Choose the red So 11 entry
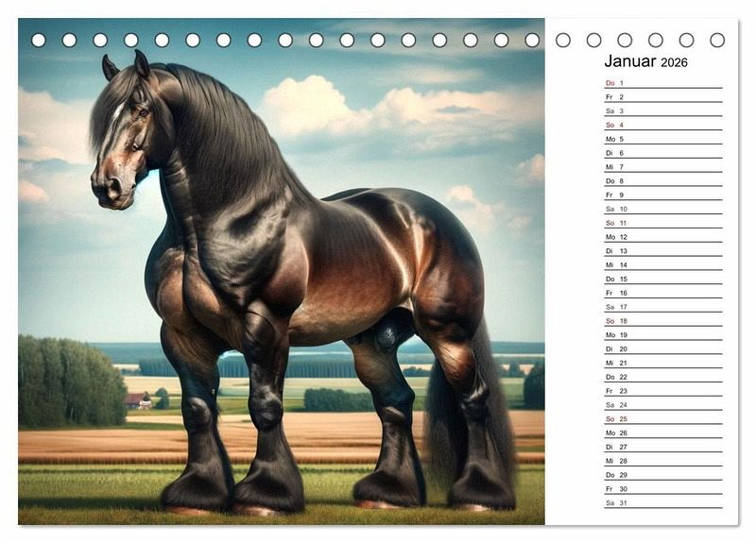Screen dimensions: 756x543 point(661,223)
